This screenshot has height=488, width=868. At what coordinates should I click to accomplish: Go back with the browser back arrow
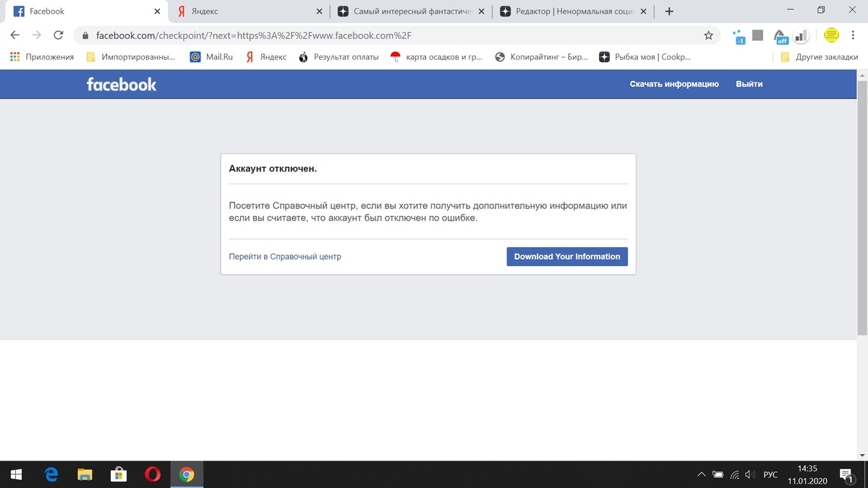(x=15, y=35)
